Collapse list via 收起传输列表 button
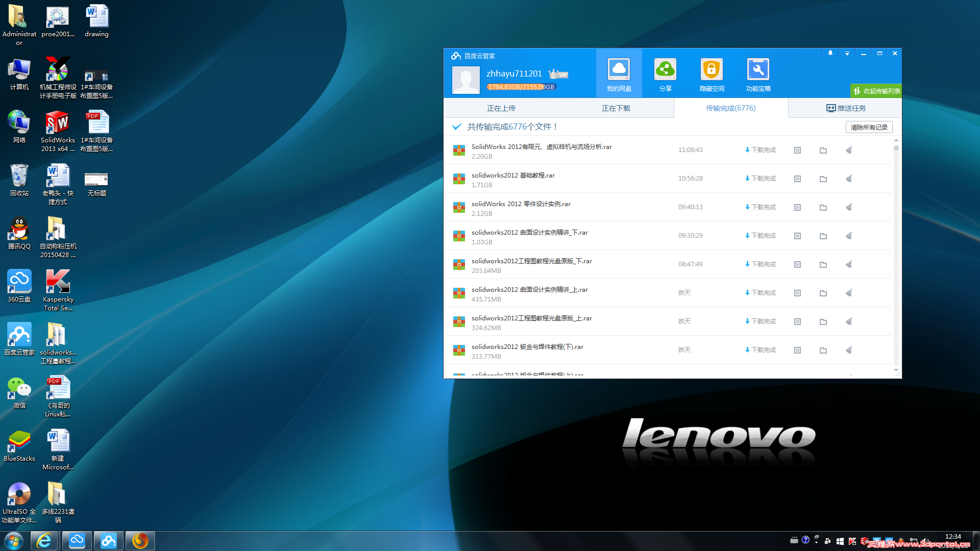Viewport: 980px width, 551px height. coord(876,91)
